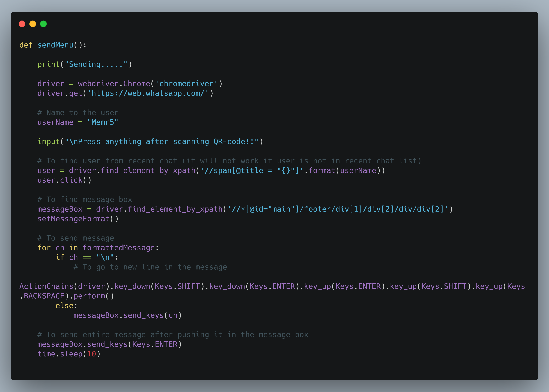Viewport: 549px width, 392px height.
Task: Click the webdriver.Chrome('chromedriver') line
Action: click(130, 84)
